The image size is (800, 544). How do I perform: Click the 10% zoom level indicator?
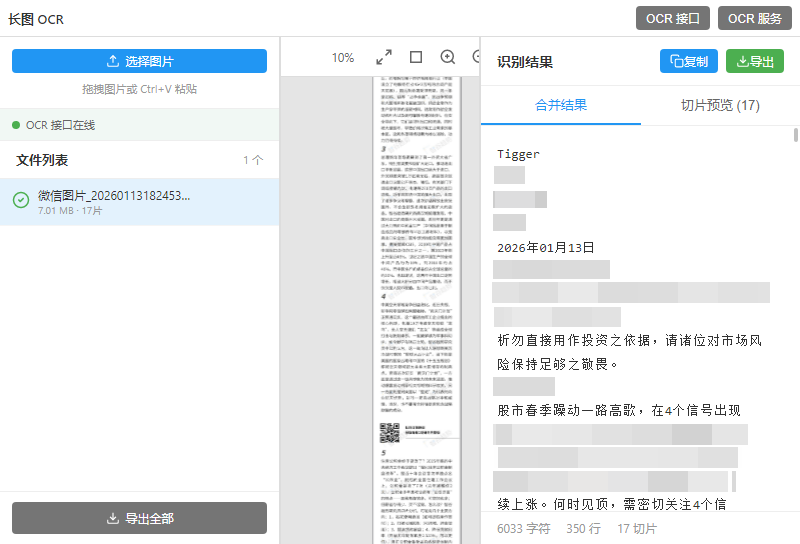coord(343,58)
